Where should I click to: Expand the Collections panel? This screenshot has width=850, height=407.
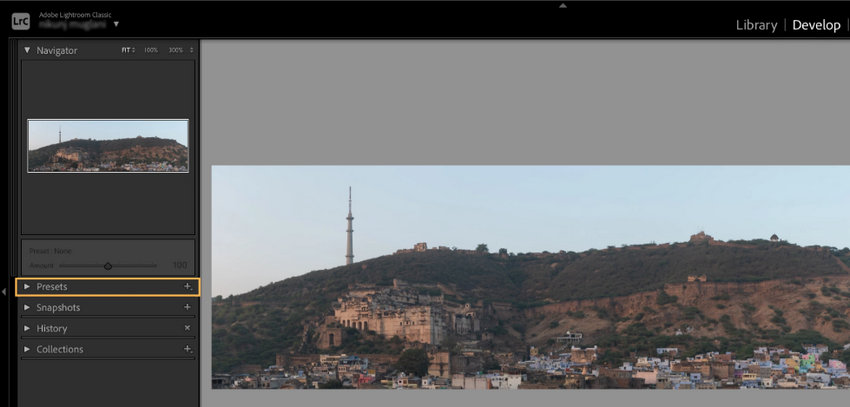pos(27,349)
